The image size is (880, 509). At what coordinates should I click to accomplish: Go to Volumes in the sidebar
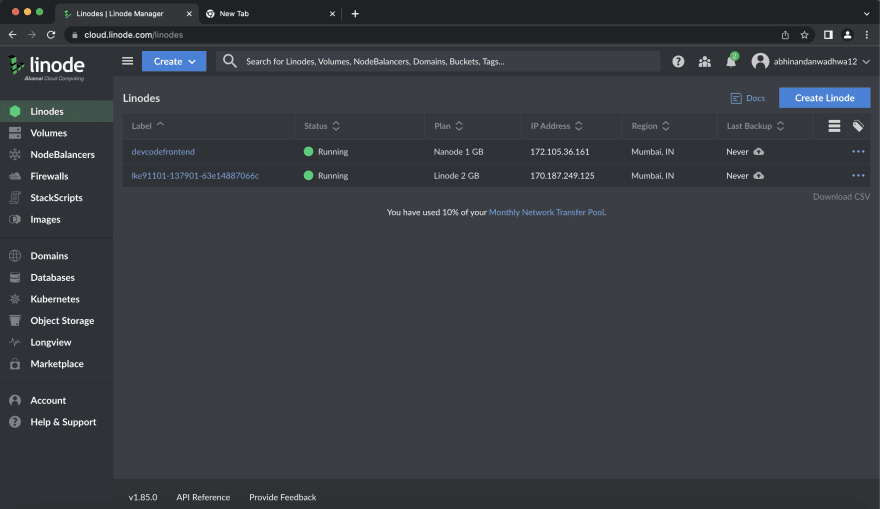56,133
